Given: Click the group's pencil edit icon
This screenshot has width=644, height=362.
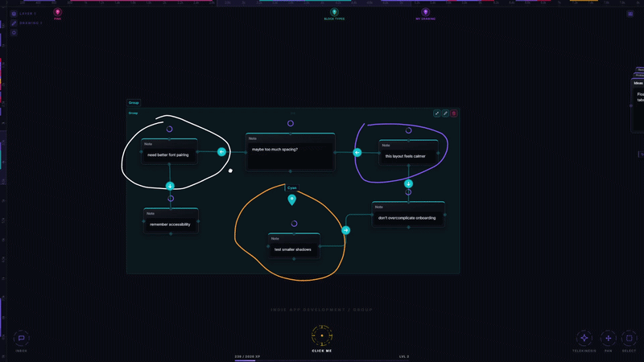Looking at the screenshot, I should click(445, 113).
